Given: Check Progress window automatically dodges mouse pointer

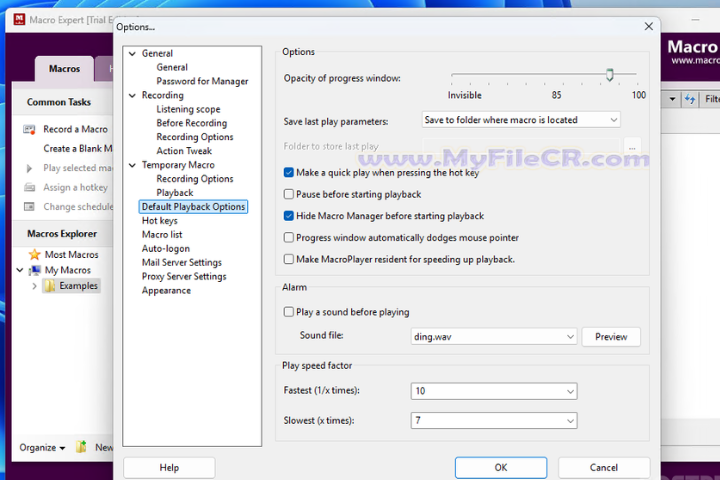Looking at the screenshot, I should tap(288, 237).
